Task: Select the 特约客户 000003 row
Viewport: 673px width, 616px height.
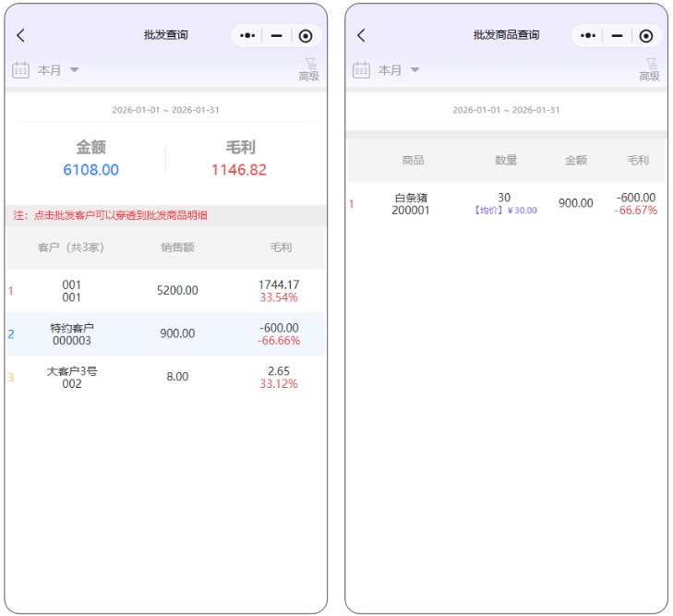Action: (x=166, y=333)
